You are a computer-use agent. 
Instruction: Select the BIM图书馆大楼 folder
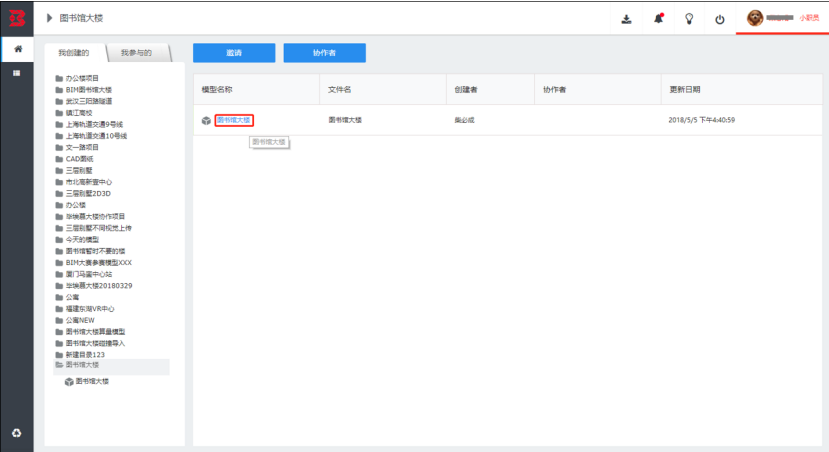pyautogui.click(x=89, y=90)
